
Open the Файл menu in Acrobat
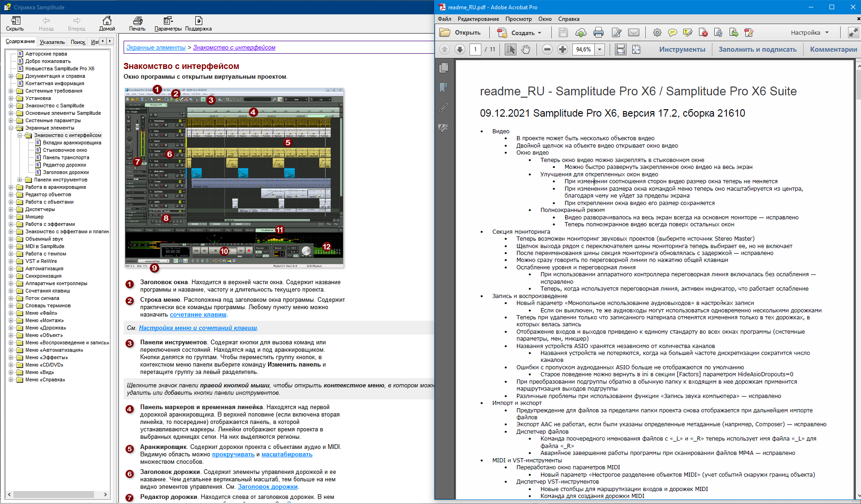coord(445,19)
